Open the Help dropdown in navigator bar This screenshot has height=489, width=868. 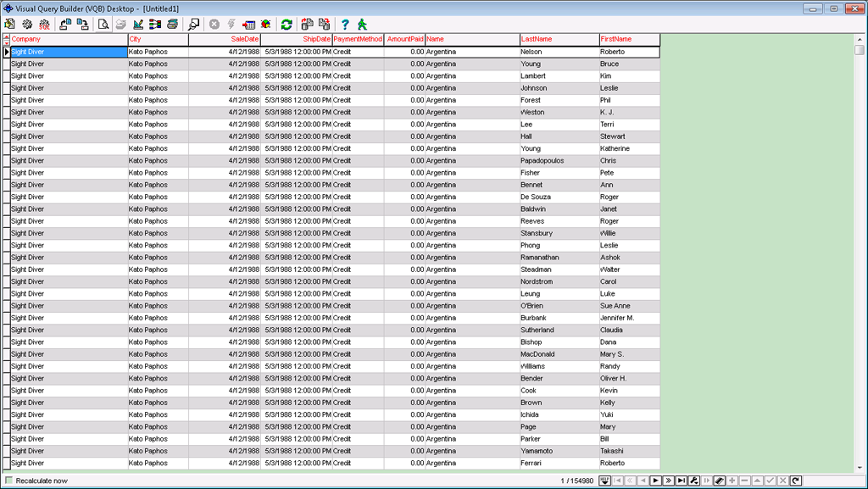point(605,481)
